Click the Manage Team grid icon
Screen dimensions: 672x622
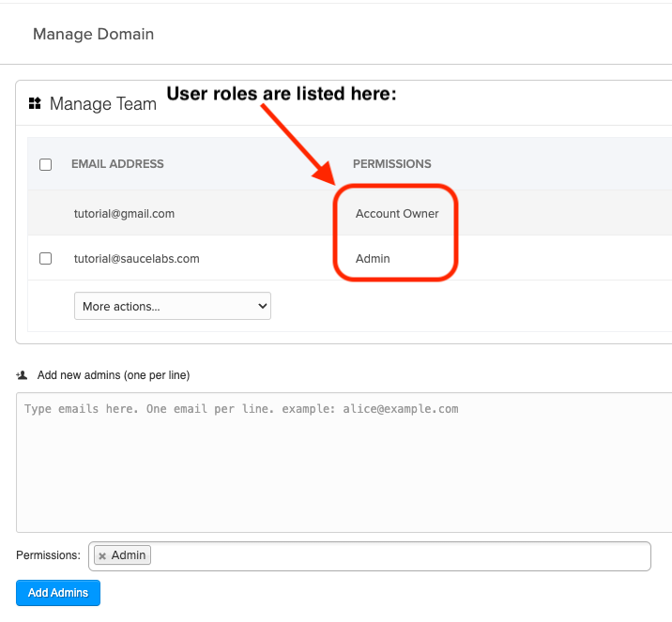tap(36, 103)
